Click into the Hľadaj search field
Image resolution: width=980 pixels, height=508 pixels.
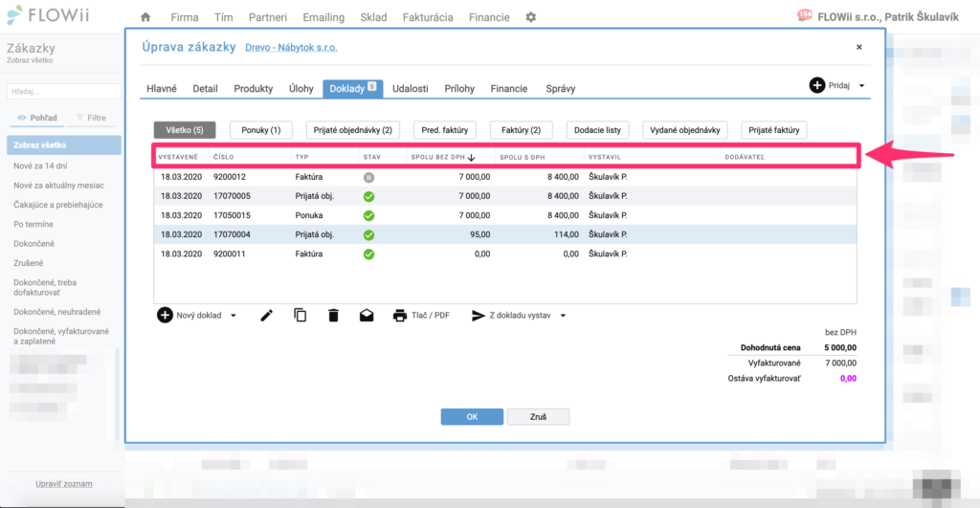click(x=64, y=91)
